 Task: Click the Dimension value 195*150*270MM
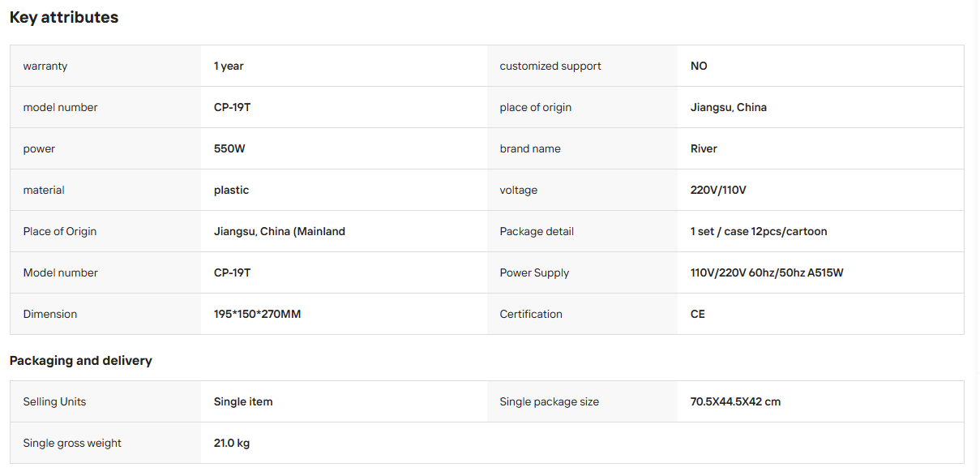coord(257,314)
